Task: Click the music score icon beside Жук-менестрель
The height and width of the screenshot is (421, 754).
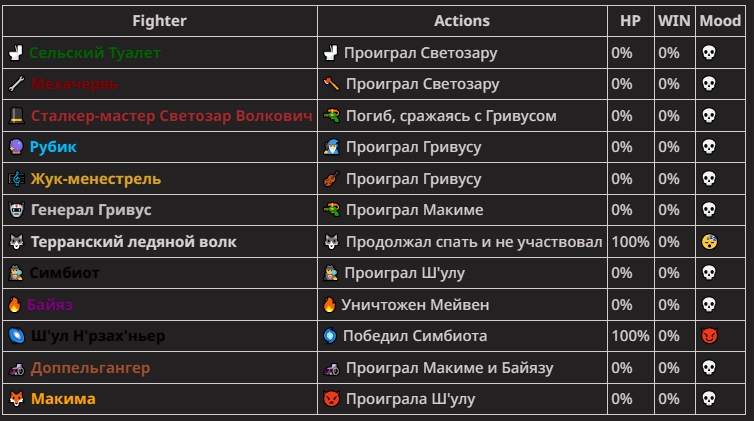Action: (x=16, y=178)
